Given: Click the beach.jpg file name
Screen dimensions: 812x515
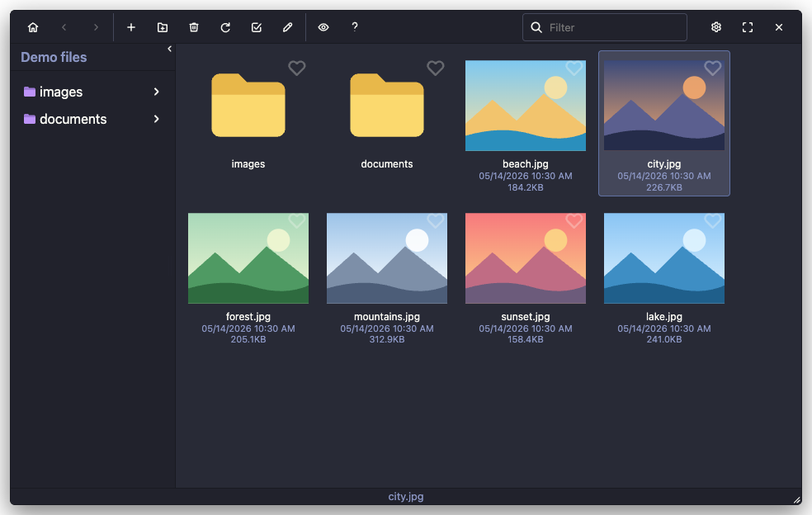Looking at the screenshot, I should (526, 163).
